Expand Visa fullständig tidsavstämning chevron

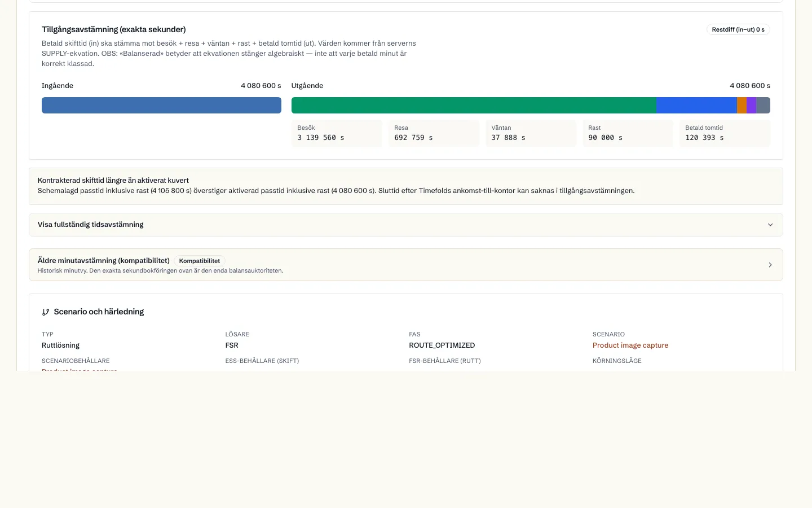click(x=770, y=225)
